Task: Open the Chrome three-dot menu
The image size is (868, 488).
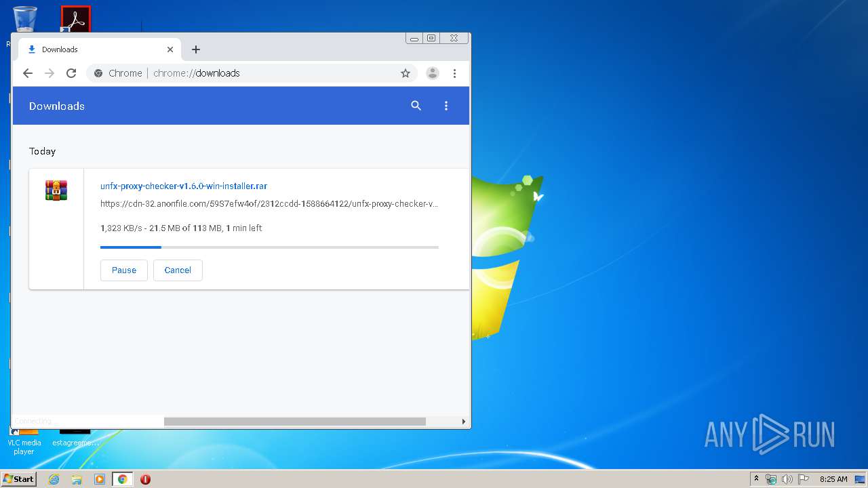Action: (x=454, y=73)
